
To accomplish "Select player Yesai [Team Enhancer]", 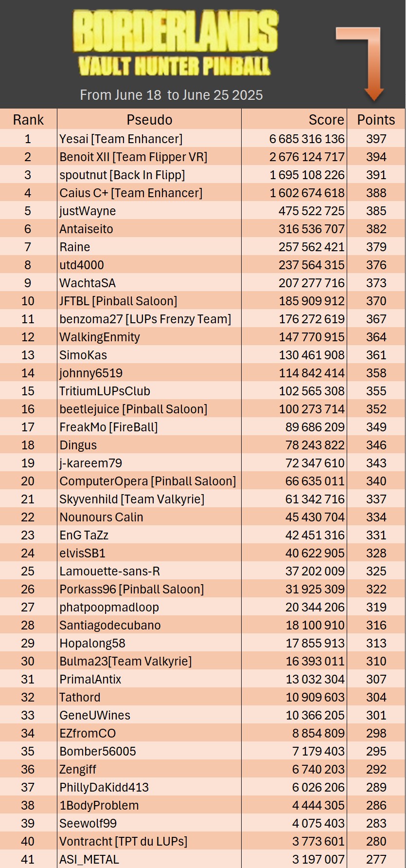I will (121, 139).
